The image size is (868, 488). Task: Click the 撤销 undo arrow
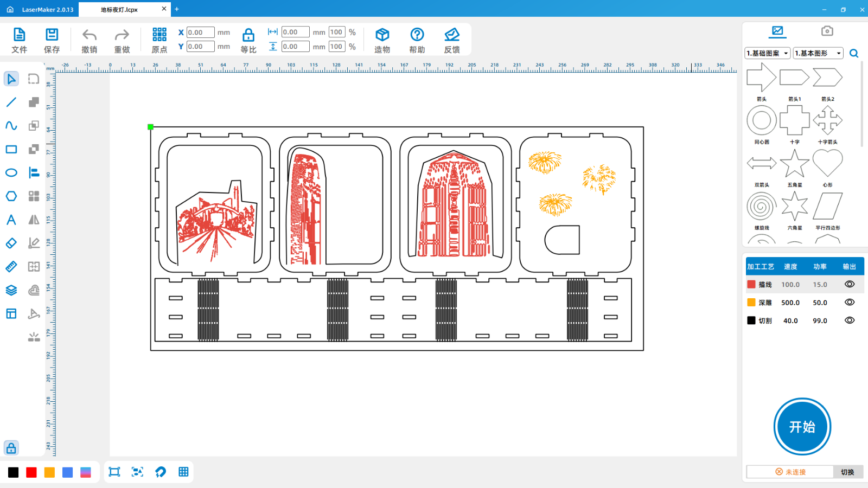coord(90,35)
